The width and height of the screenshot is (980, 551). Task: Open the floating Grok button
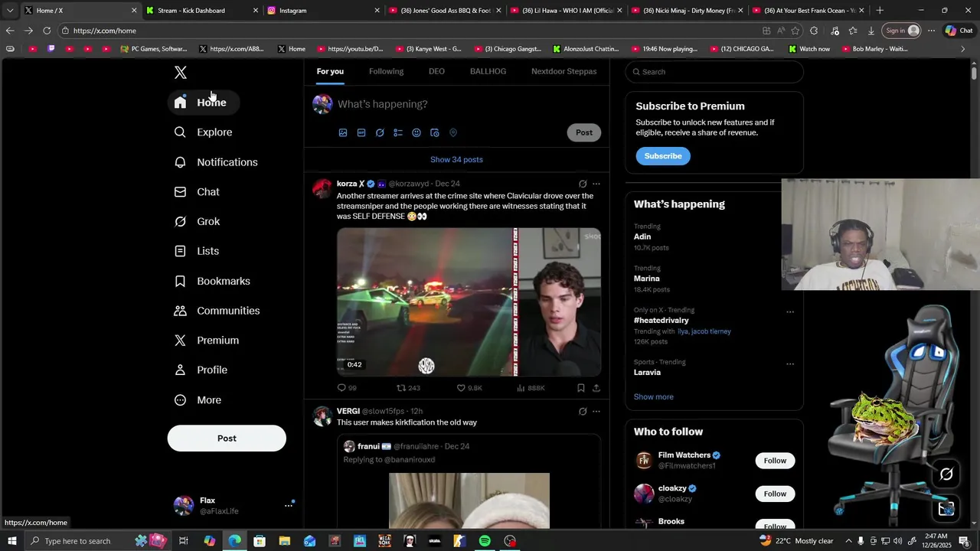pos(946,474)
